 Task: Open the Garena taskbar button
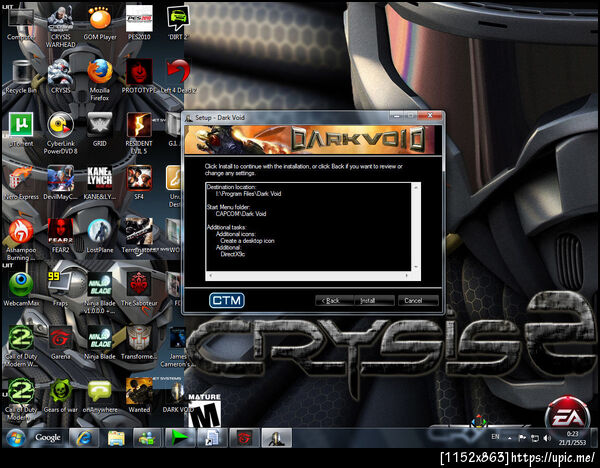(244, 438)
